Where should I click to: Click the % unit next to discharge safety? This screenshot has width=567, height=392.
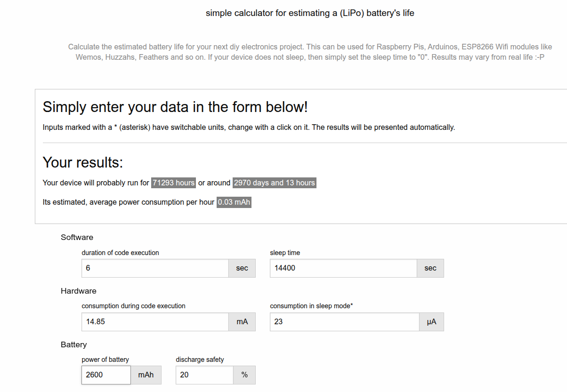pos(244,375)
